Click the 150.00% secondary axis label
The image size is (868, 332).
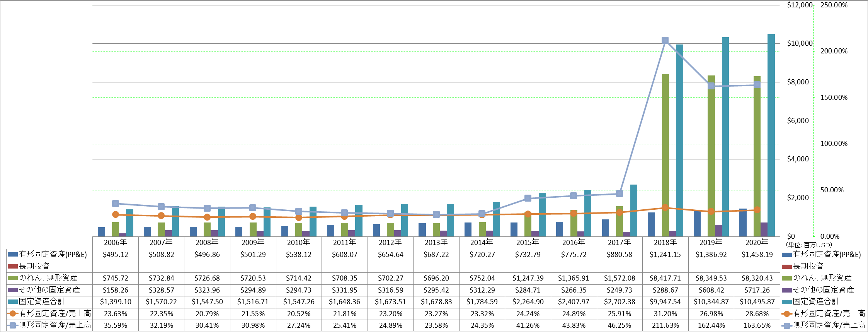coord(834,98)
